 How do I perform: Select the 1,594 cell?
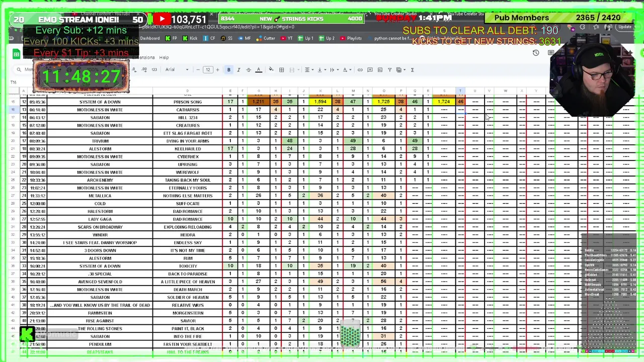(x=320, y=102)
